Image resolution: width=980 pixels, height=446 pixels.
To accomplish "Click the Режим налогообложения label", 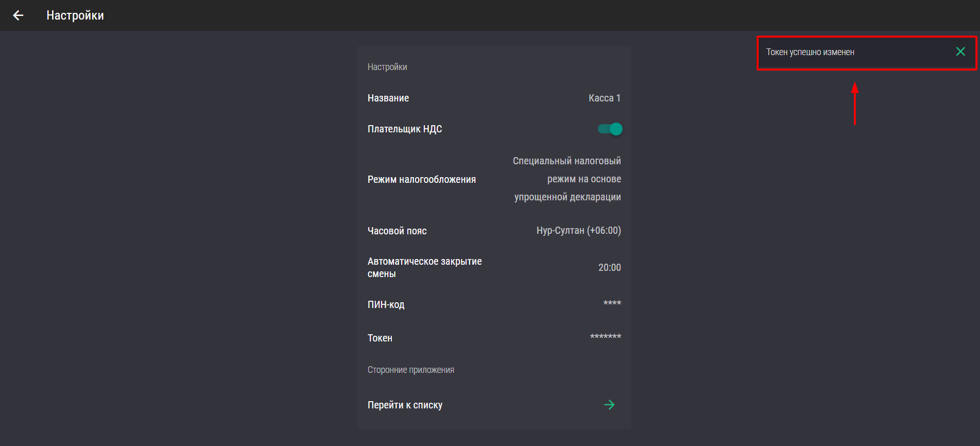I will click(x=422, y=179).
